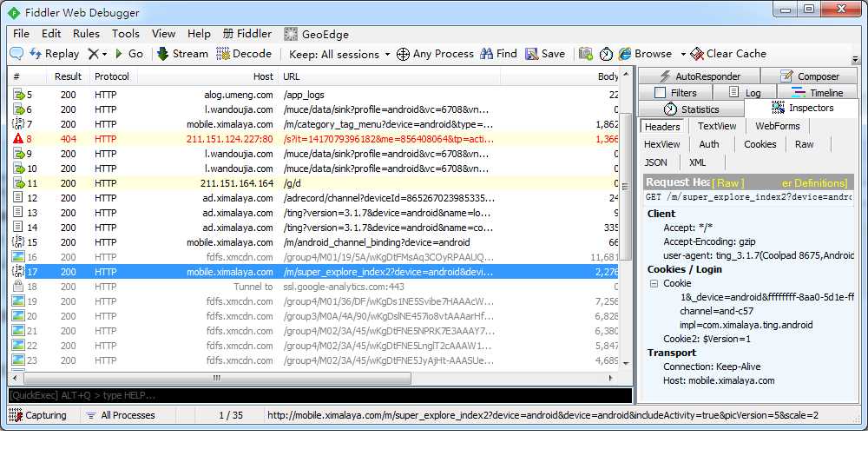This screenshot has height=469, width=868.
Task: Open the Rules menu
Action: tap(86, 34)
